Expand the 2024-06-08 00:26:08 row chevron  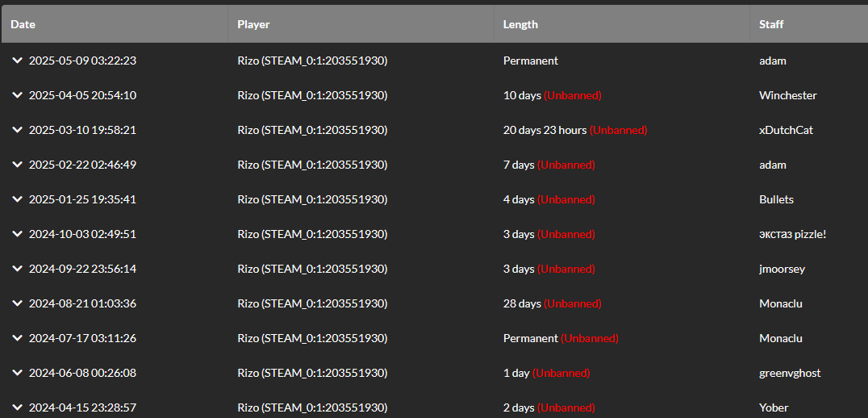(17, 373)
